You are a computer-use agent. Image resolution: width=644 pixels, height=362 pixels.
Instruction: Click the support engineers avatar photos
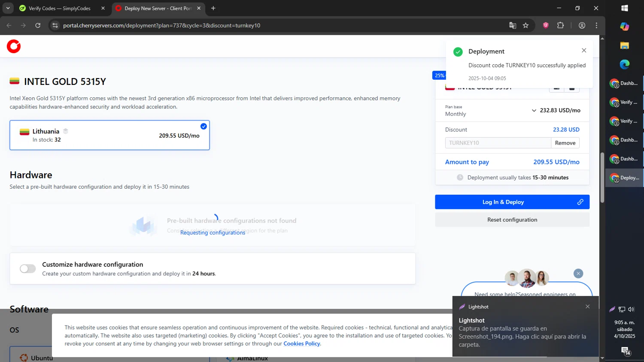pyautogui.click(x=527, y=278)
